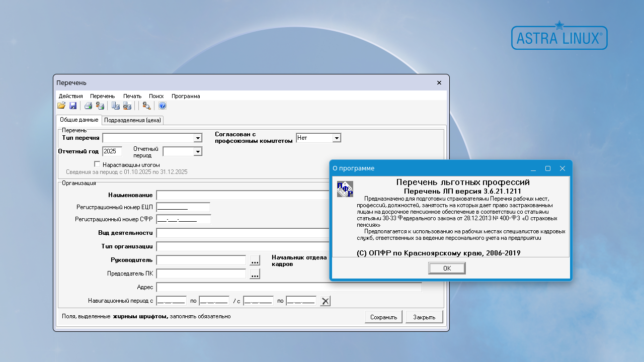Click the X button beside navigation period
This screenshot has height=362, width=644.
(x=326, y=301)
